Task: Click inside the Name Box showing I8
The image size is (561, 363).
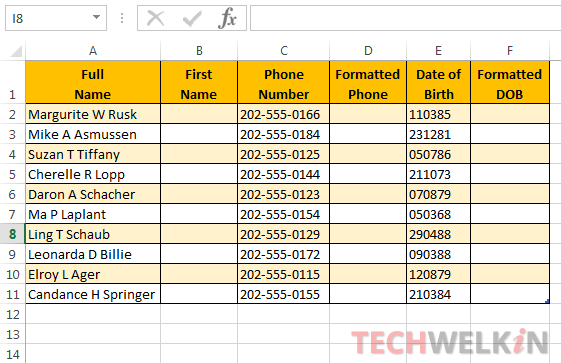Action: (48, 18)
